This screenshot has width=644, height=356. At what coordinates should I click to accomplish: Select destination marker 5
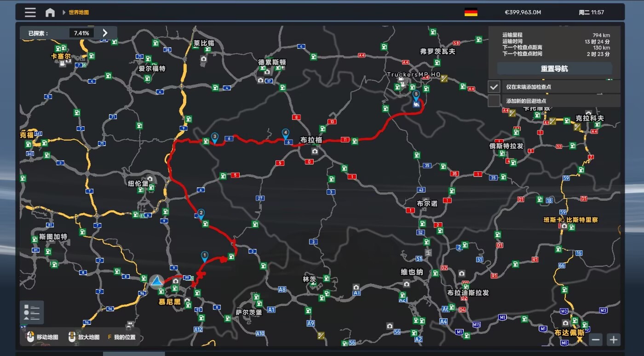point(416,96)
